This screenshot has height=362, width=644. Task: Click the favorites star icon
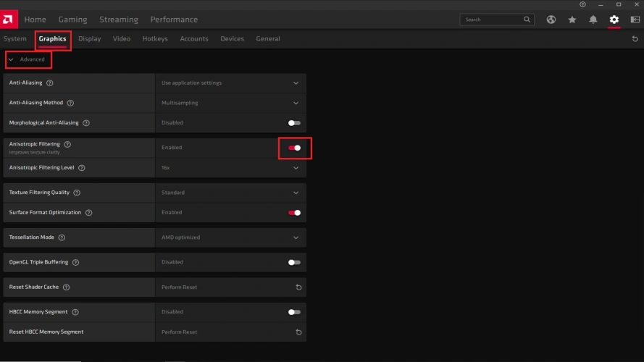click(572, 20)
